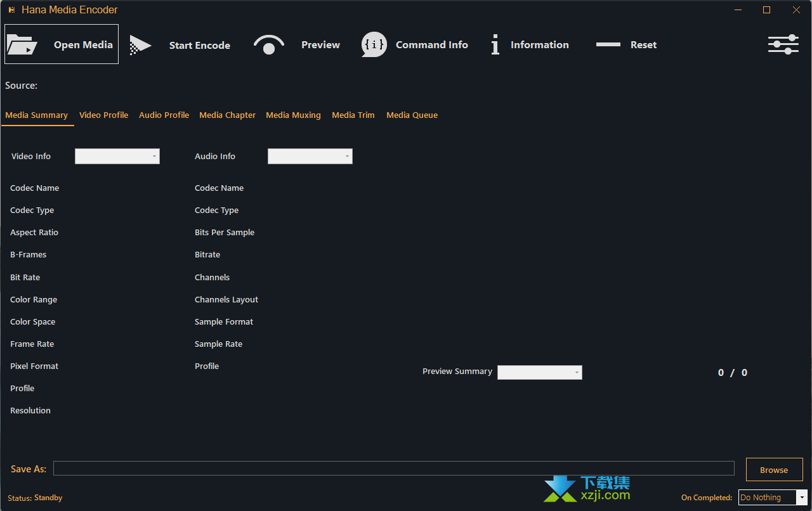Screen dimensions: 812x511
Task: Switch to the Video Profile tab
Action: (103, 115)
